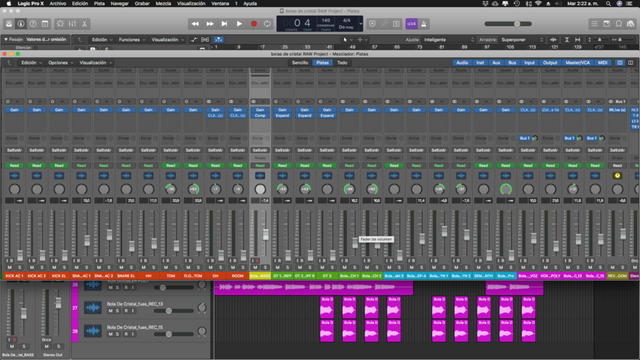Start playback with the Play button
The width and height of the screenshot is (640, 360).
[239, 24]
